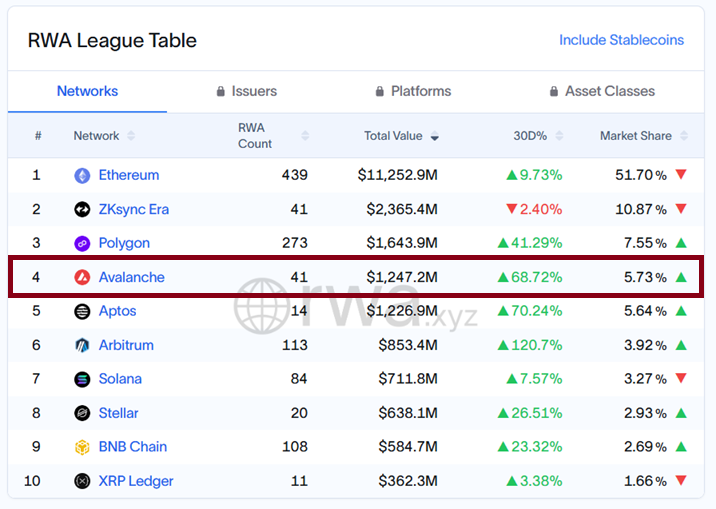716x509 pixels.
Task: Open the ZKsync Era network link
Action: [x=134, y=210]
